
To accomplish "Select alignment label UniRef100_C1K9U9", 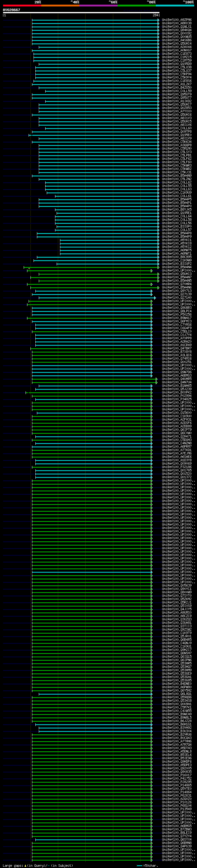I will (x=177, y=193).
